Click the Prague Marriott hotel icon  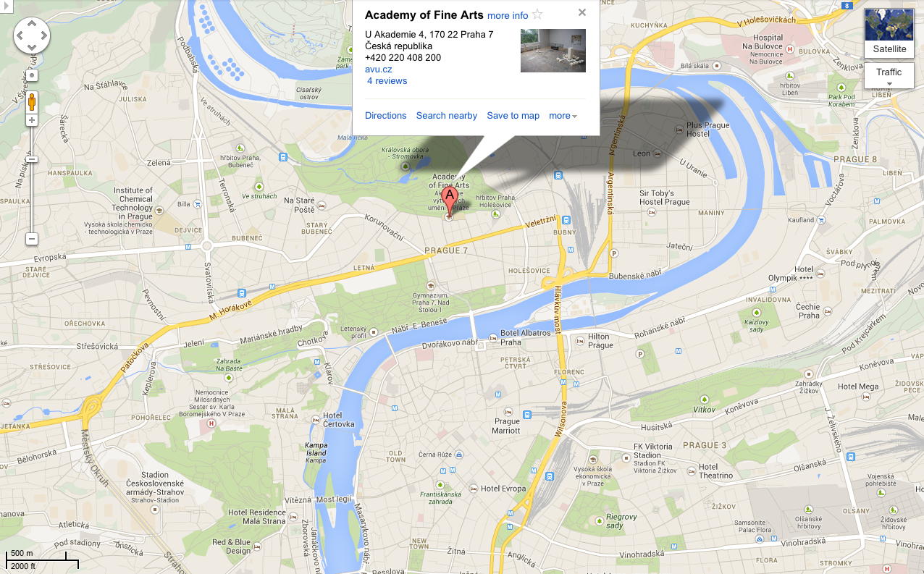(x=508, y=411)
